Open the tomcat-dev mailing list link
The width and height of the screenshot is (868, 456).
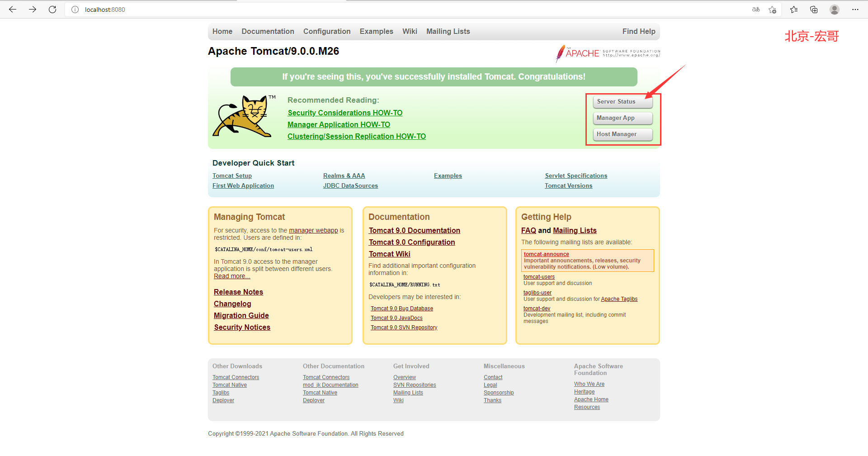(x=537, y=309)
